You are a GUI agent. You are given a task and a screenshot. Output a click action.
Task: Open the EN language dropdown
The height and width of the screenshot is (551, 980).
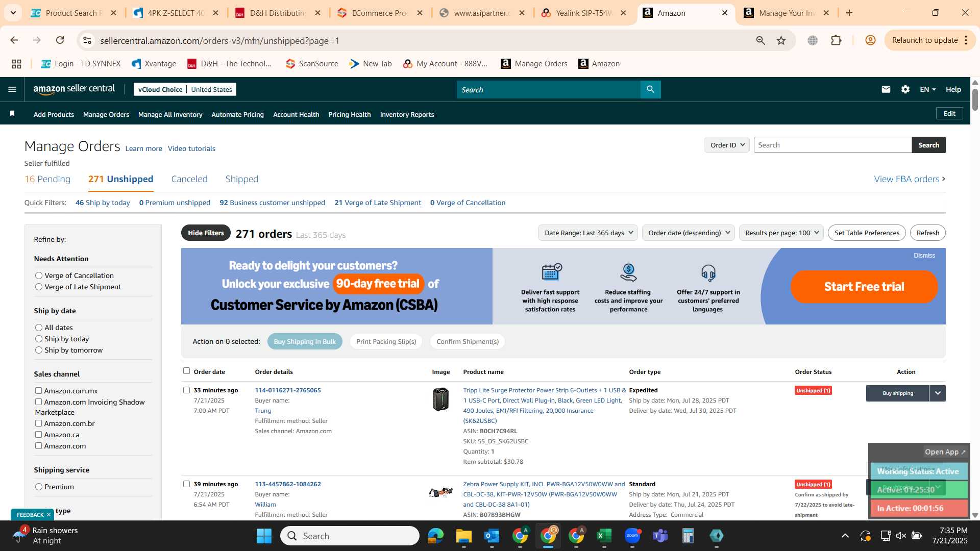[927, 89]
